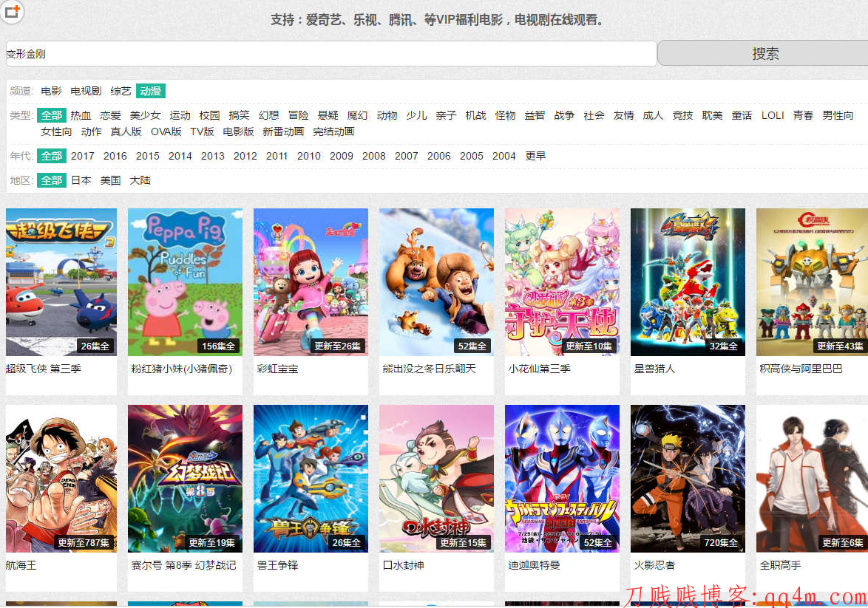
Task: Filter by type 电影版
Action: [x=238, y=131]
